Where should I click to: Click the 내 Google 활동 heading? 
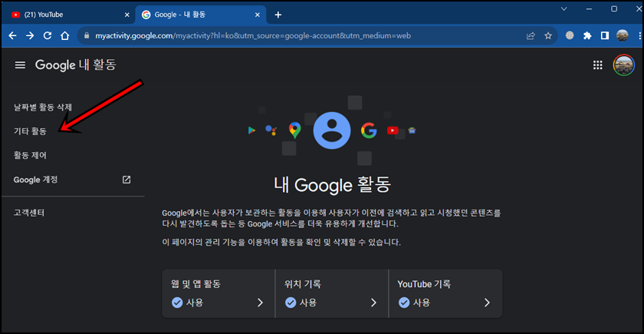point(332,186)
